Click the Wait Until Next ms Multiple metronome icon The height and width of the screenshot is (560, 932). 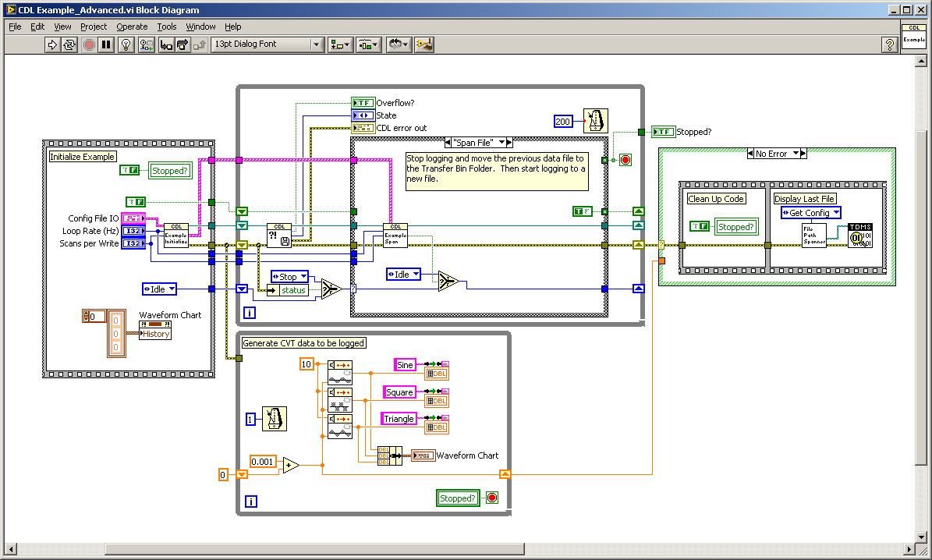(595, 120)
